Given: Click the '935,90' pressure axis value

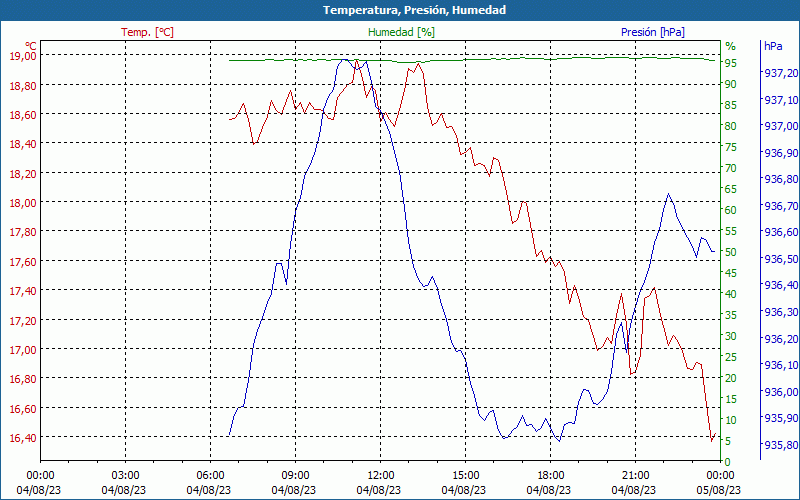Looking at the screenshot, I should pos(781,418).
